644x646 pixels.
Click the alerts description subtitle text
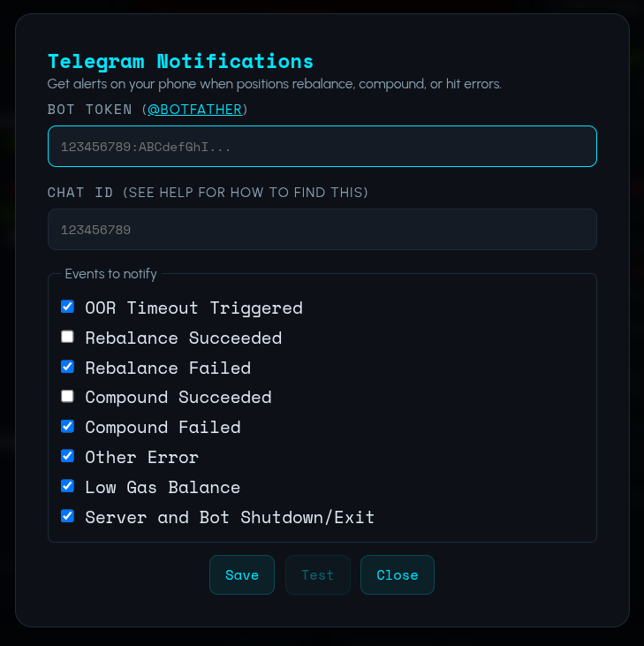[275, 85]
